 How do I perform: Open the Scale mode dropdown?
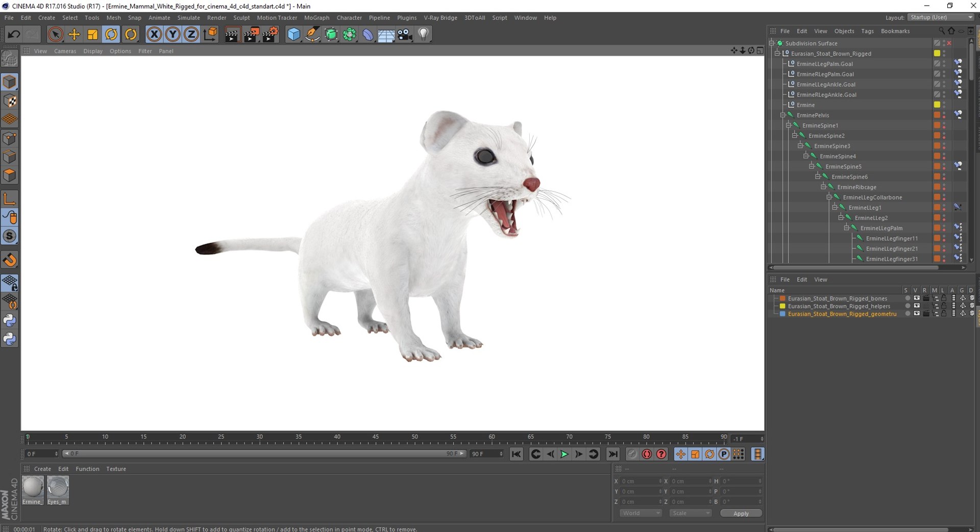[690, 513]
